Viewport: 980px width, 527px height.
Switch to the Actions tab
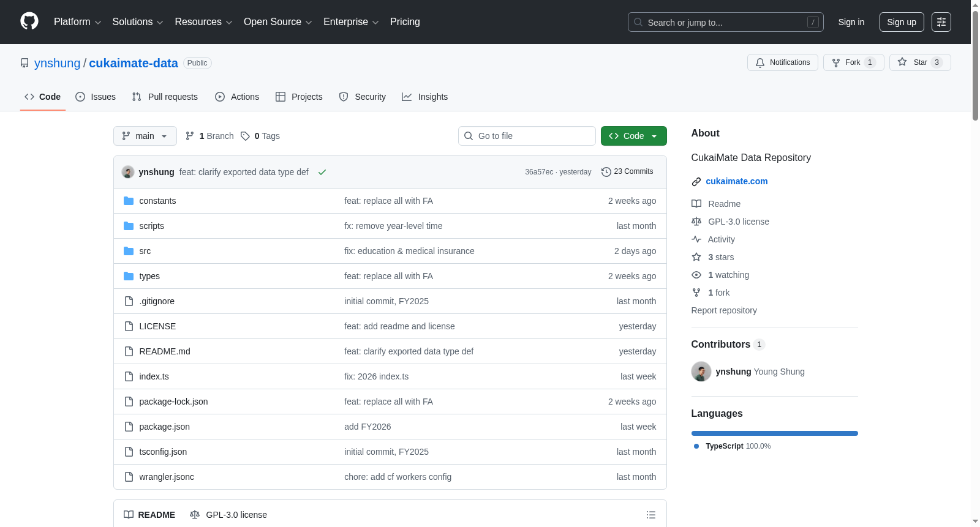(237, 97)
